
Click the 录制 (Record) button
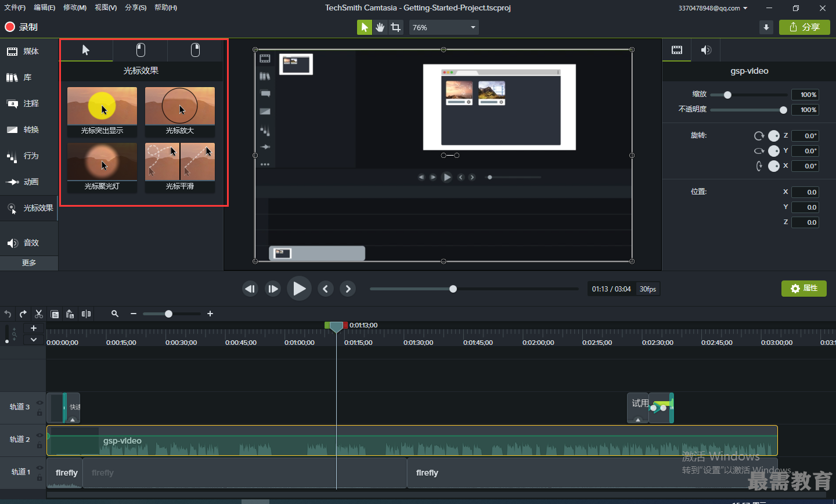21,27
